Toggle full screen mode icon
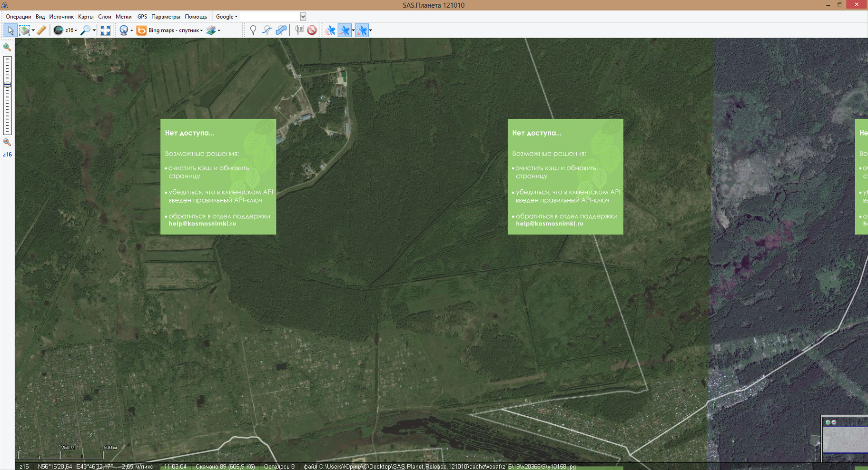 pyautogui.click(x=105, y=30)
